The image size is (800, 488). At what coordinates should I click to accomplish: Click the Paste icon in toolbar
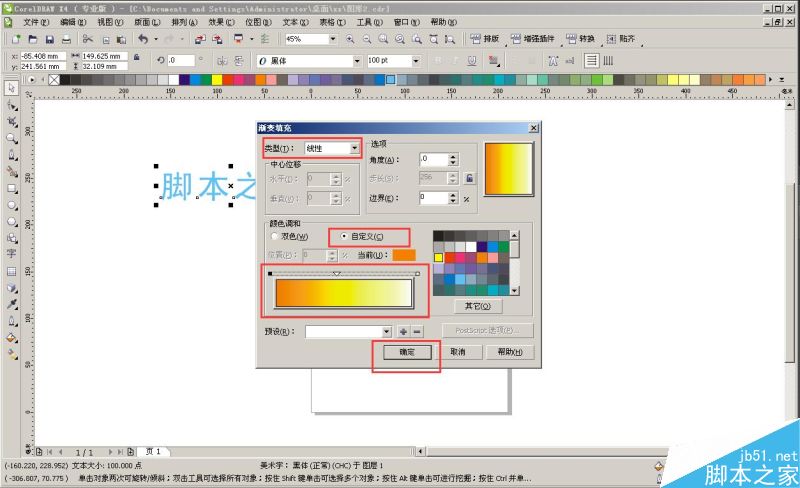click(x=121, y=39)
